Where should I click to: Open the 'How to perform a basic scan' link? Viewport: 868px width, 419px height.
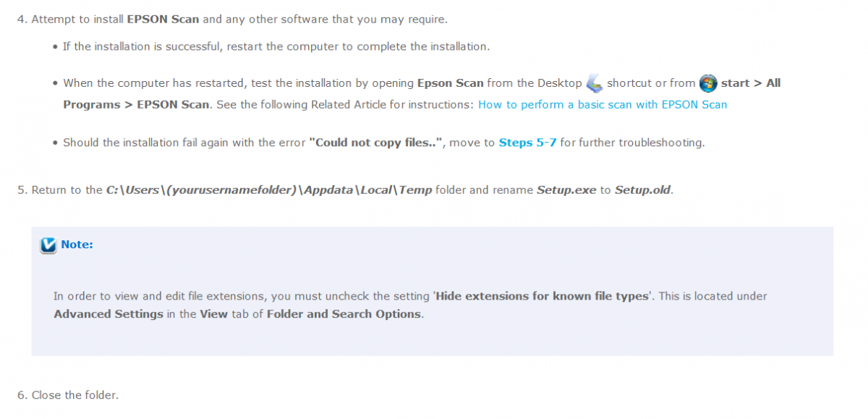tap(603, 104)
